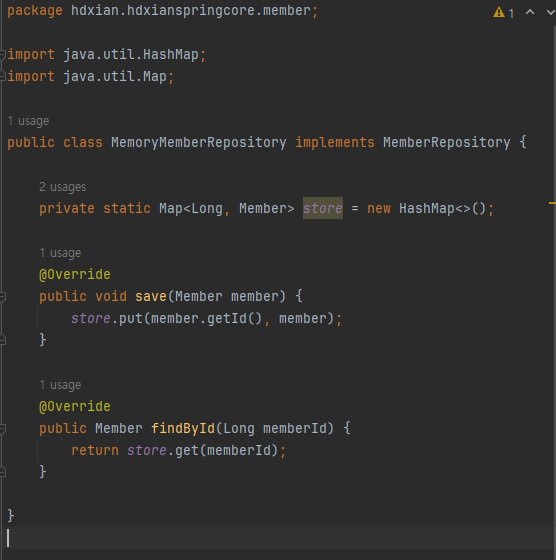
Task: Collapse the import statements fold marker
Action: pyautogui.click(x=2, y=55)
